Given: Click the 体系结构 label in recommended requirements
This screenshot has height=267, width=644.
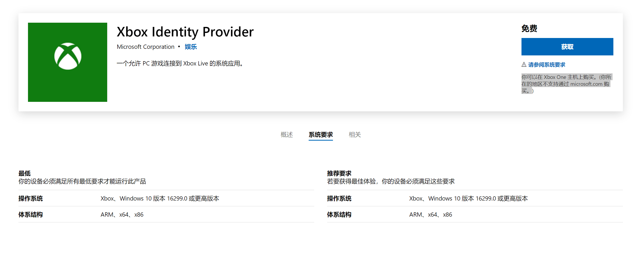Looking at the screenshot, I should click(339, 214).
